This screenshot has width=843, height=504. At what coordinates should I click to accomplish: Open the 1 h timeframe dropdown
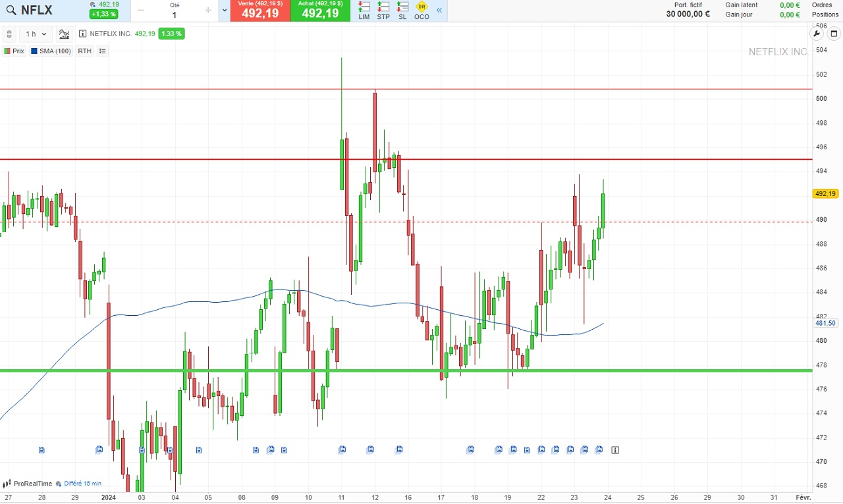36,34
